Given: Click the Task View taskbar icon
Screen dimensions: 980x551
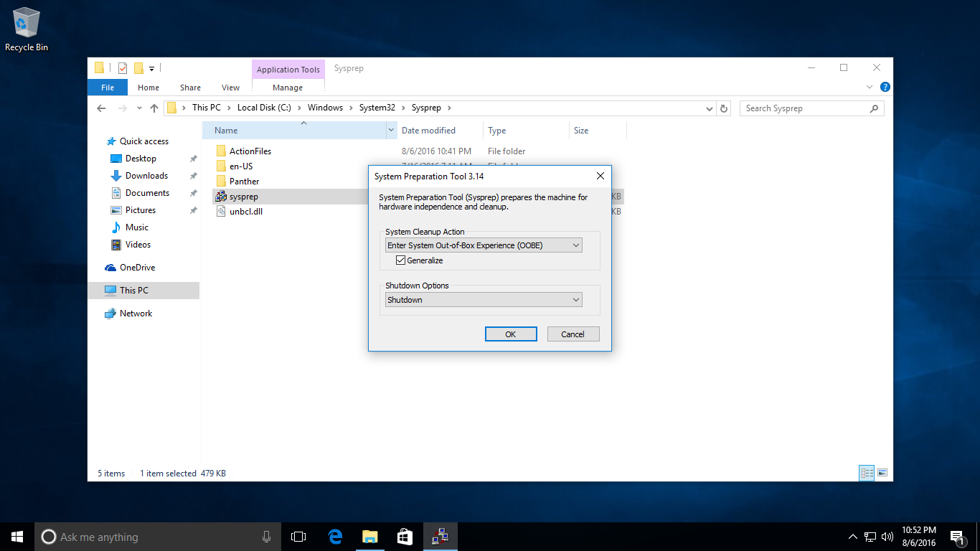Looking at the screenshot, I should tap(298, 537).
